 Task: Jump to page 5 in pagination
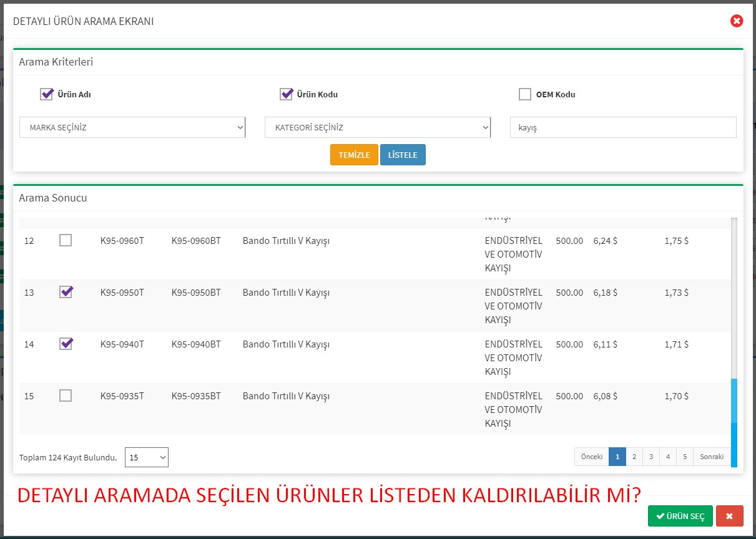pyautogui.click(x=685, y=457)
